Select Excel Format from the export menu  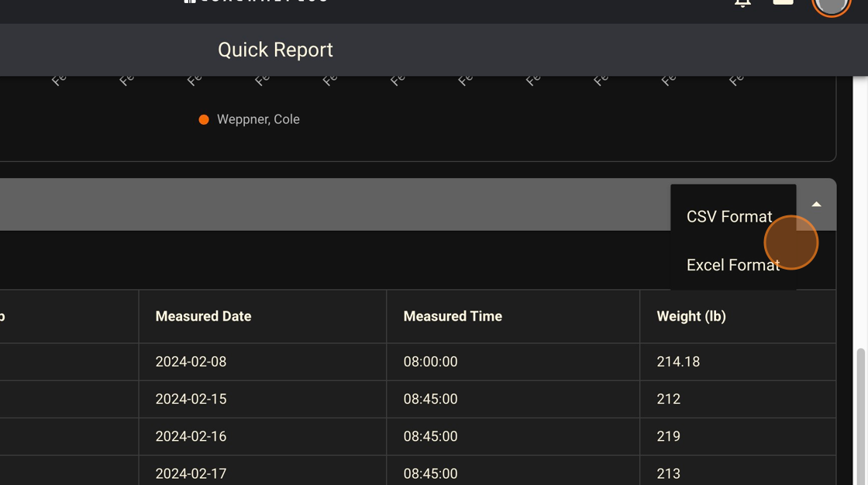coord(732,264)
